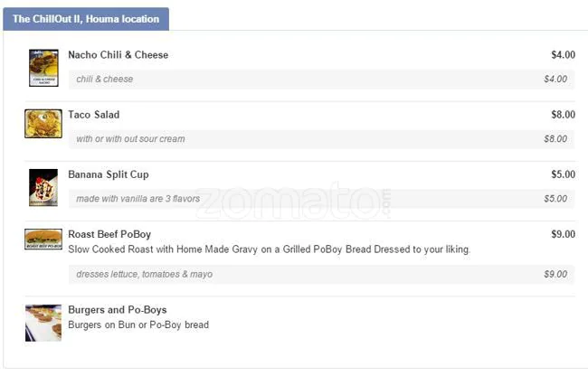588x376 pixels.
Task: Click 'made with vanilla are 3 flavors' row
Action: pos(321,199)
